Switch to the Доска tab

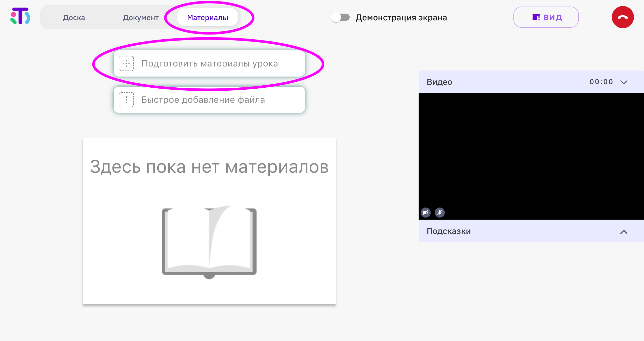tap(74, 17)
